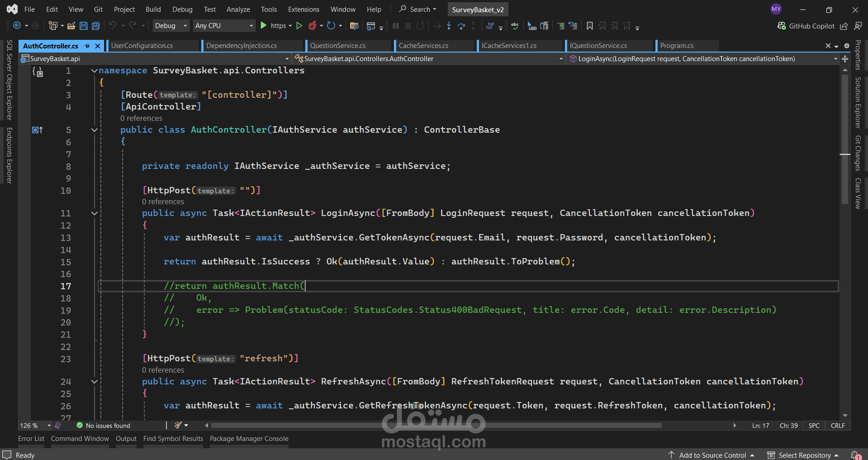Click the Send Feedback person icon
Image resolution: width=868 pixels, height=460 pixels.
(858, 26)
